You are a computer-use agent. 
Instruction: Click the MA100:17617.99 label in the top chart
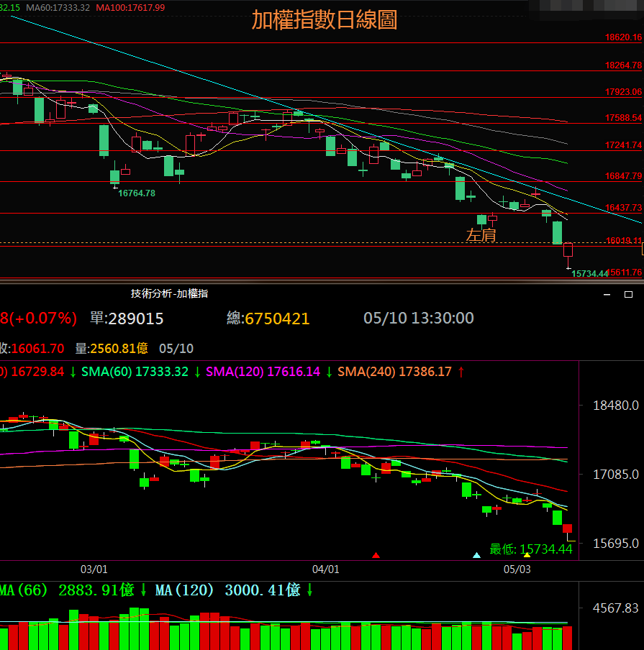[130, 7]
